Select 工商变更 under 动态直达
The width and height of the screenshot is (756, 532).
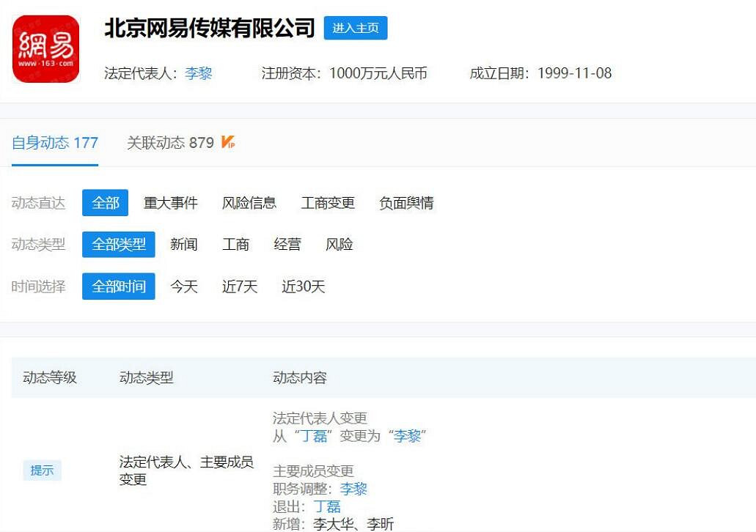pos(328,203)
